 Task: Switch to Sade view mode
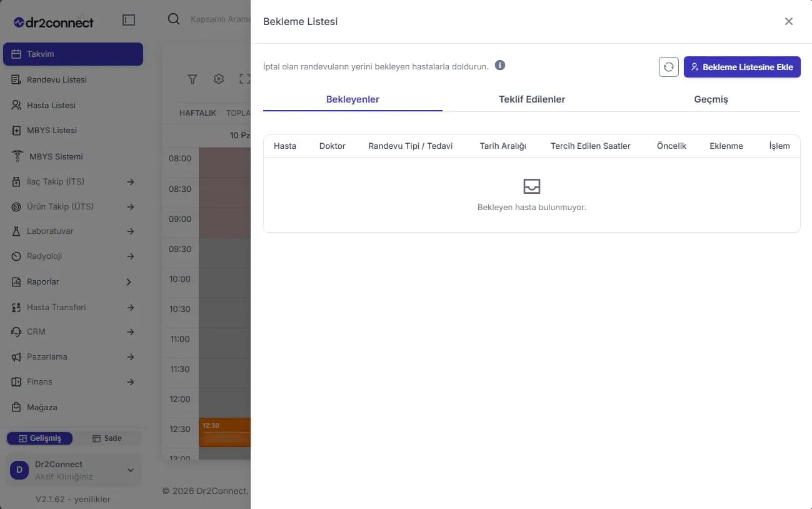[x=107, y=438]
